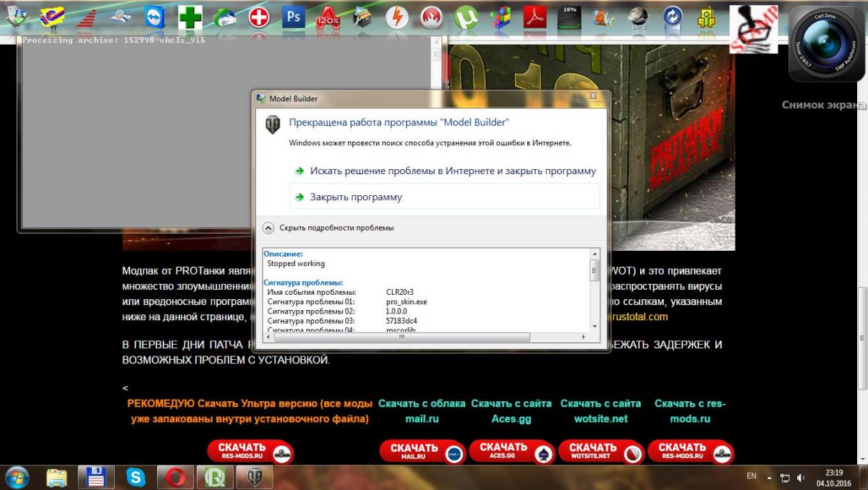Open the computer desktop icon at dock start
Viewport: 868px width, 490px height.
[x=17, y=17]
